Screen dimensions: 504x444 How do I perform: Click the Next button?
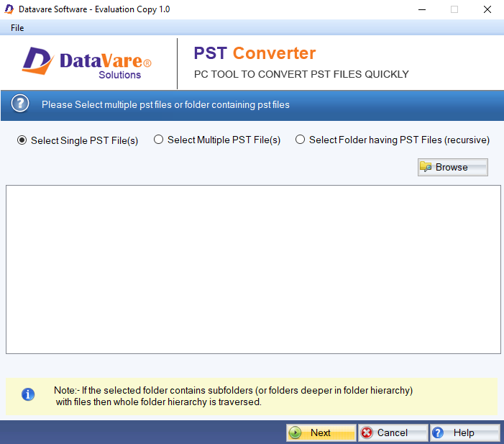321,432
